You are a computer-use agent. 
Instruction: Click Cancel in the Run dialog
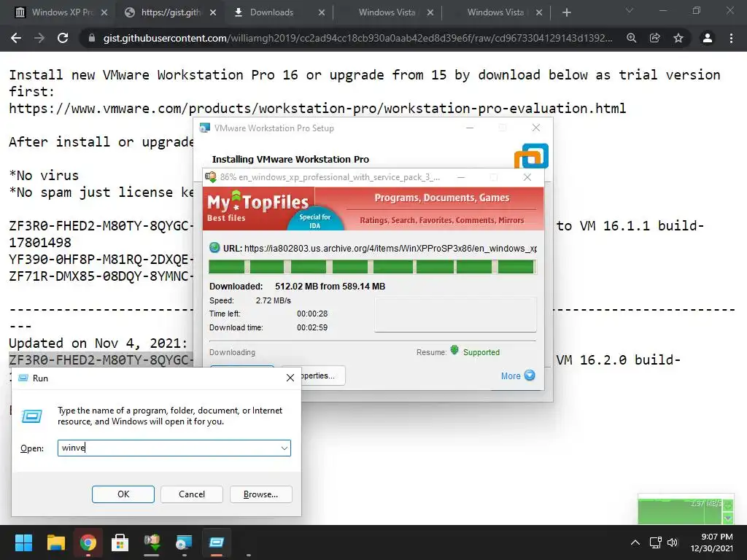tap(192, 494)
